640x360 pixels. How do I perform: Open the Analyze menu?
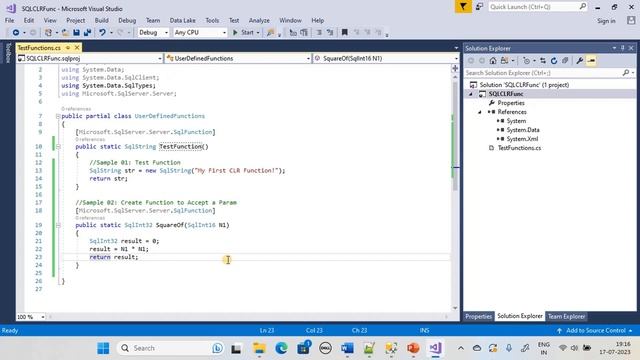pyautogui.click(x=259, y=20)
